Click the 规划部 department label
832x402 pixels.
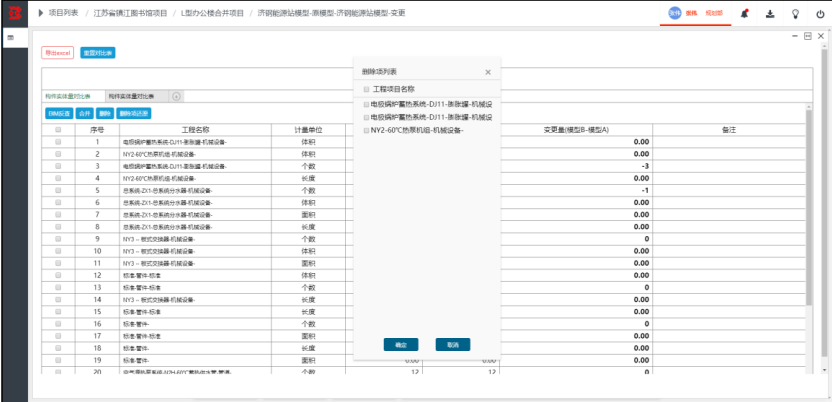point(714,13)
